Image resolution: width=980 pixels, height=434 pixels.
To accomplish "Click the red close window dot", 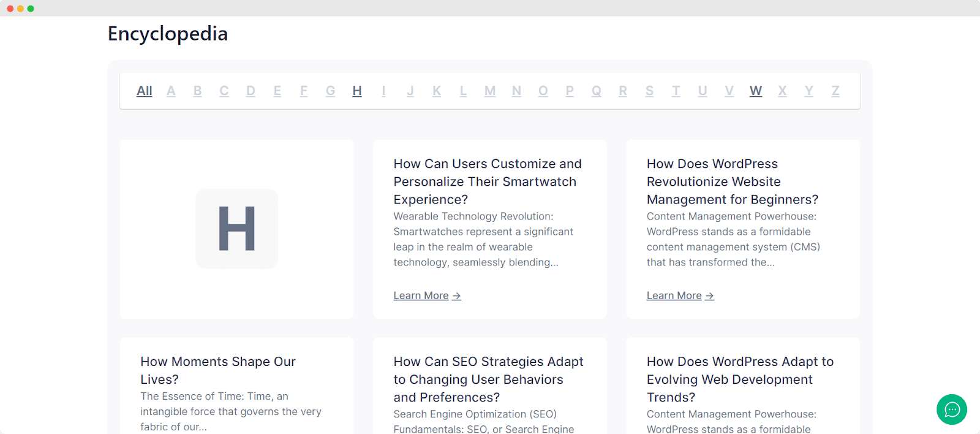I will click(10, 9).
